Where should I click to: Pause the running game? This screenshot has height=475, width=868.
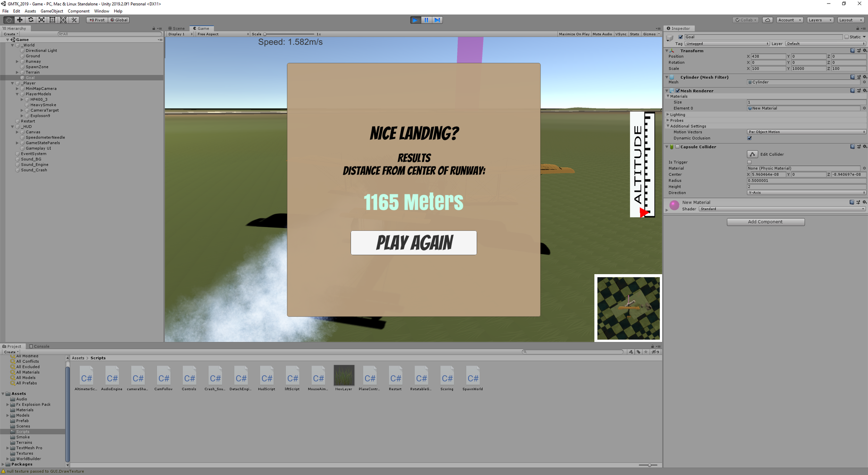(426, 20)
